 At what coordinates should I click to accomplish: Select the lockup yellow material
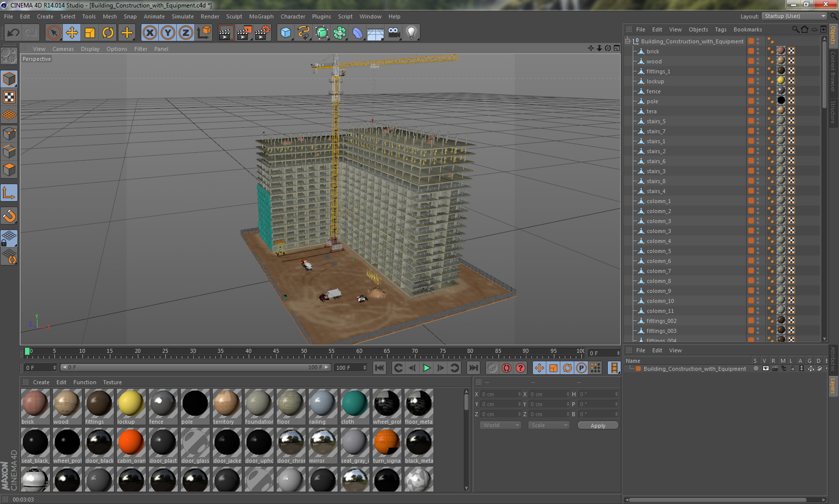[131, 404]
